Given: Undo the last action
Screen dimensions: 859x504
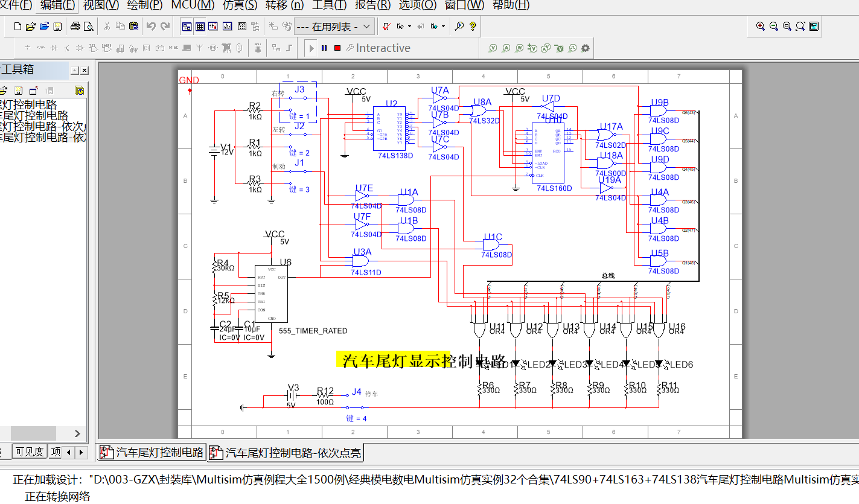Looking at the screenshot, I should [151, 27].
